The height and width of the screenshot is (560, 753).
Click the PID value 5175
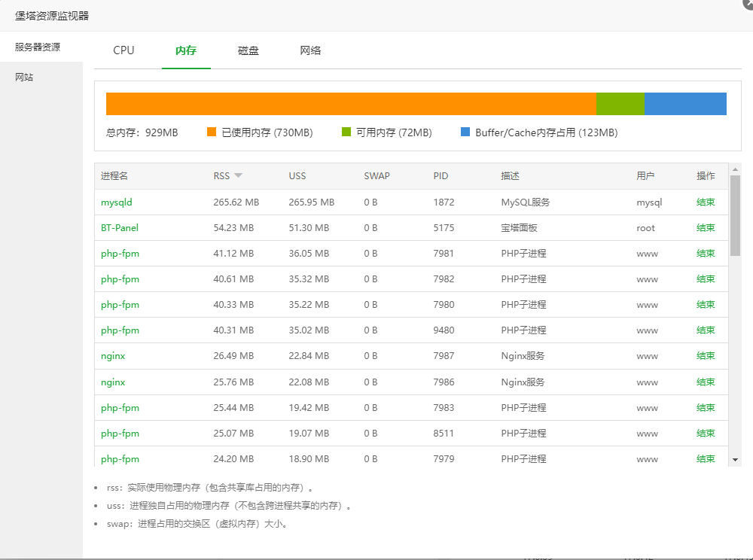click(x=444, y=227)
